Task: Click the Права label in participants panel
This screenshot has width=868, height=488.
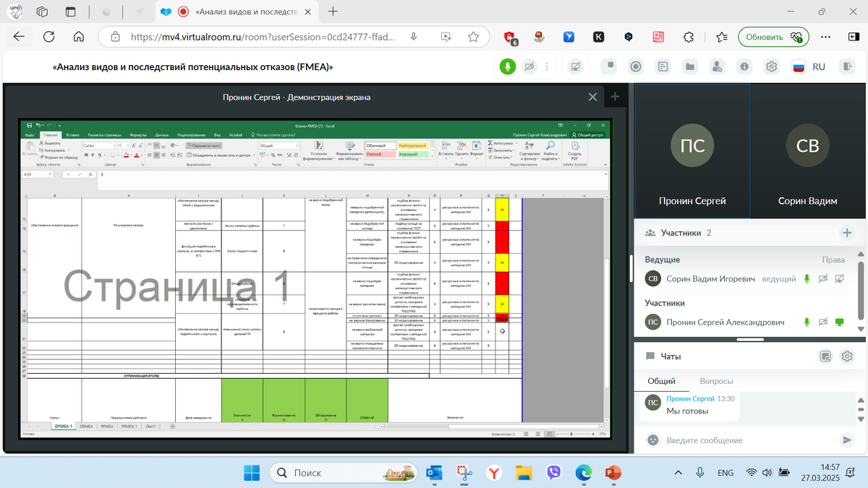Action: coord(833,260)
